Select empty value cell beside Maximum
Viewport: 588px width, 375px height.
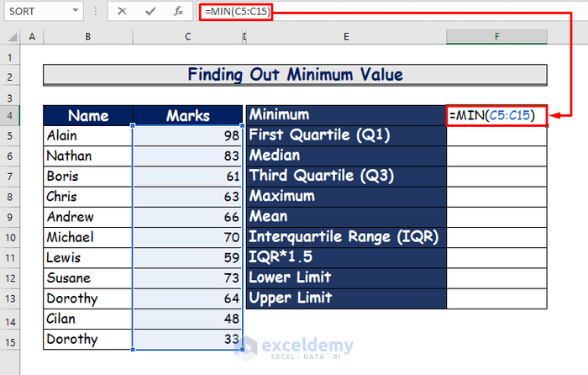click(496, 197)
